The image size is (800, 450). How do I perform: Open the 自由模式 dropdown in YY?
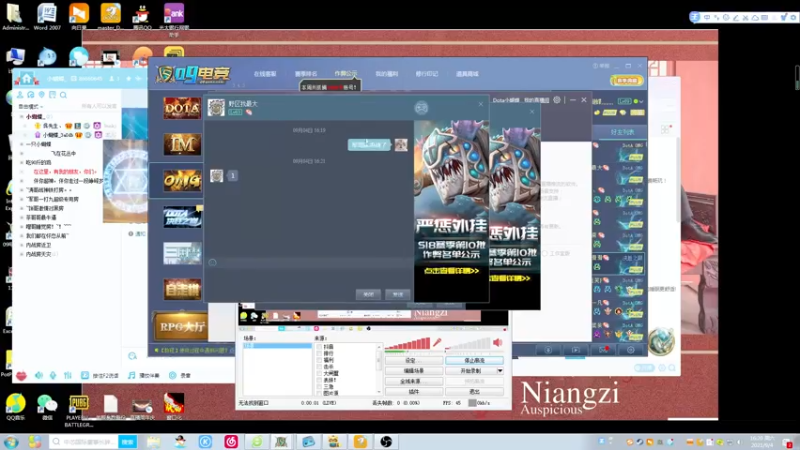[31, 107]
